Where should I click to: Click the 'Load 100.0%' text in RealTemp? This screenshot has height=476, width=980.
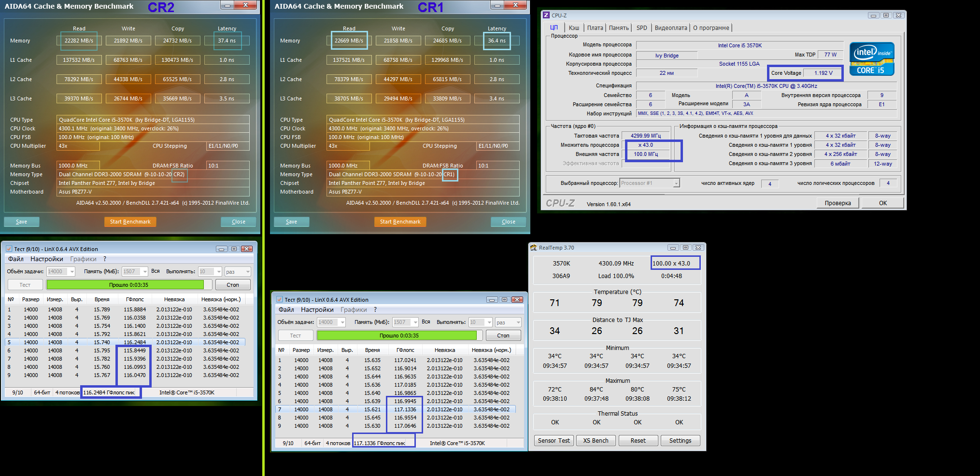(616, 276)
